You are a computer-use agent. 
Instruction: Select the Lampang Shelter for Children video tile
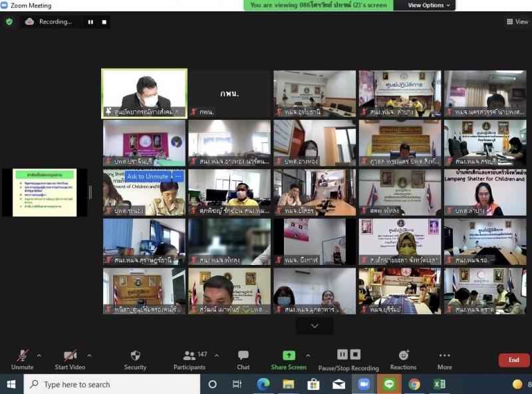point(485,192)
